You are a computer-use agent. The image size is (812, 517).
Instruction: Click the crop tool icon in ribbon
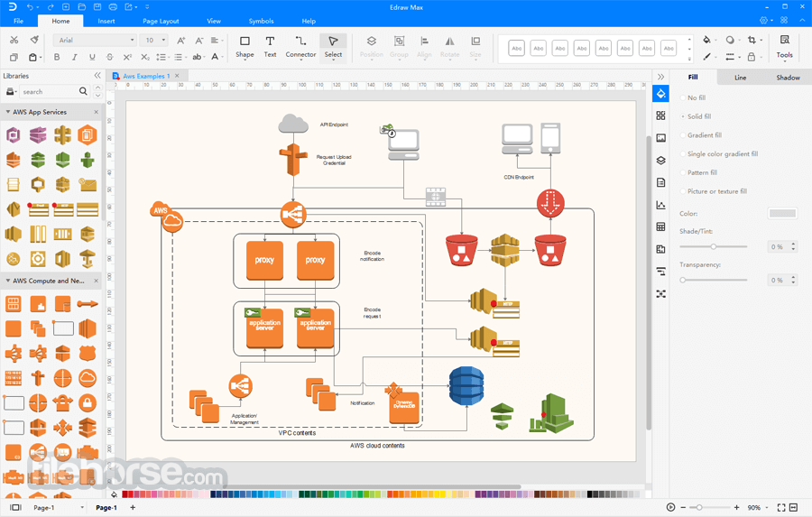click(752, 40)
